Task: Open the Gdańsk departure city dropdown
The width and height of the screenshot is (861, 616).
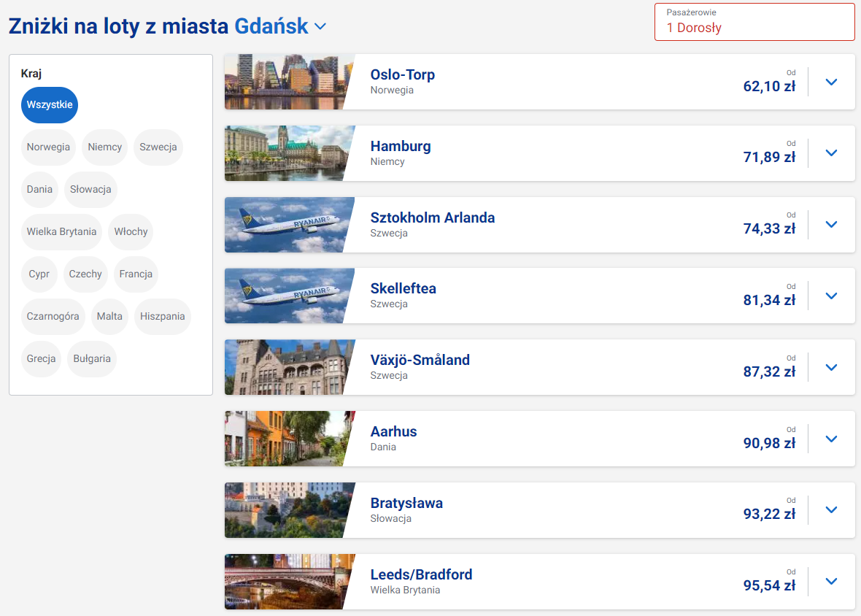Action: [x=320, y=27]
